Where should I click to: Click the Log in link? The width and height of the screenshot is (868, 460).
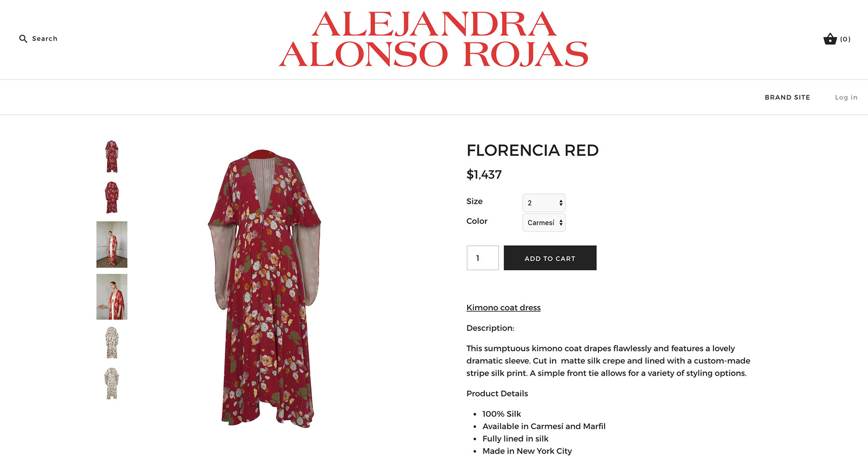point(846,97)
